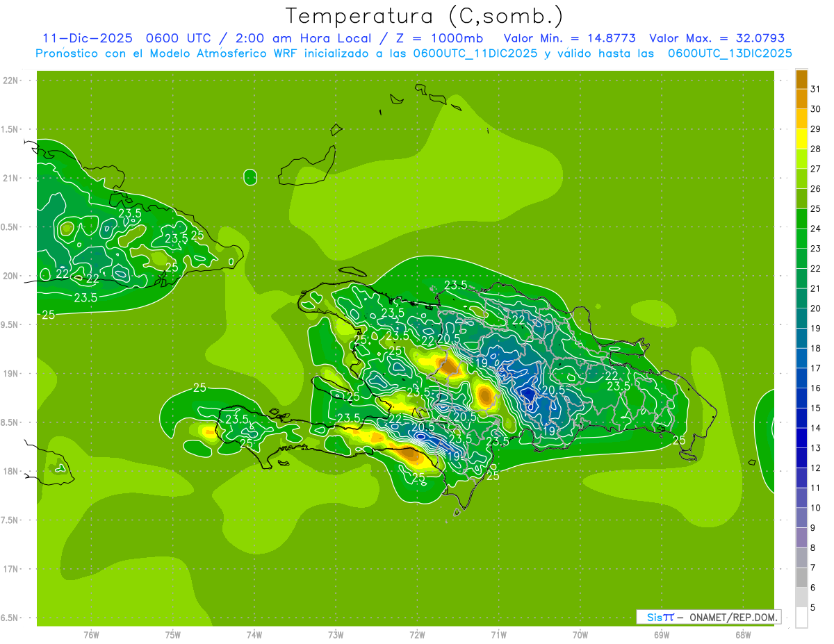The height and width of the screenshot is (644, 834).
Task: Select the "26" color scale label
Action: [816, 188]
